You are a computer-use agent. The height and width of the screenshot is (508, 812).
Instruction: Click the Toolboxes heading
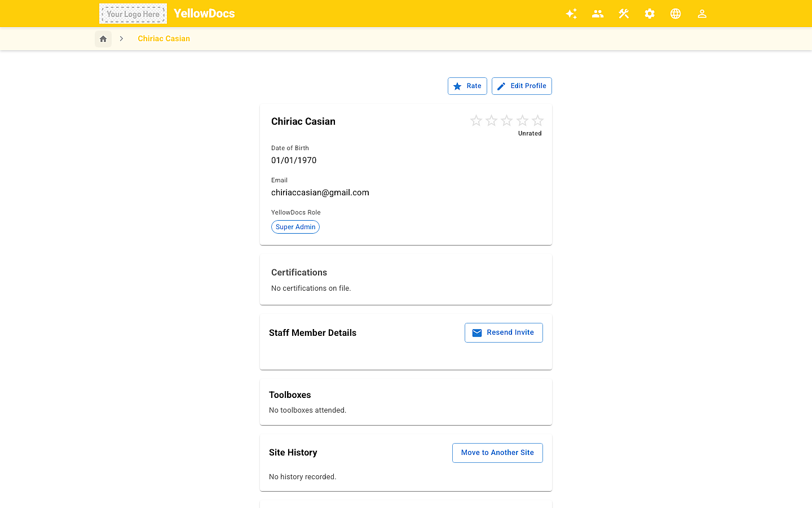click(x=290, y=395)
